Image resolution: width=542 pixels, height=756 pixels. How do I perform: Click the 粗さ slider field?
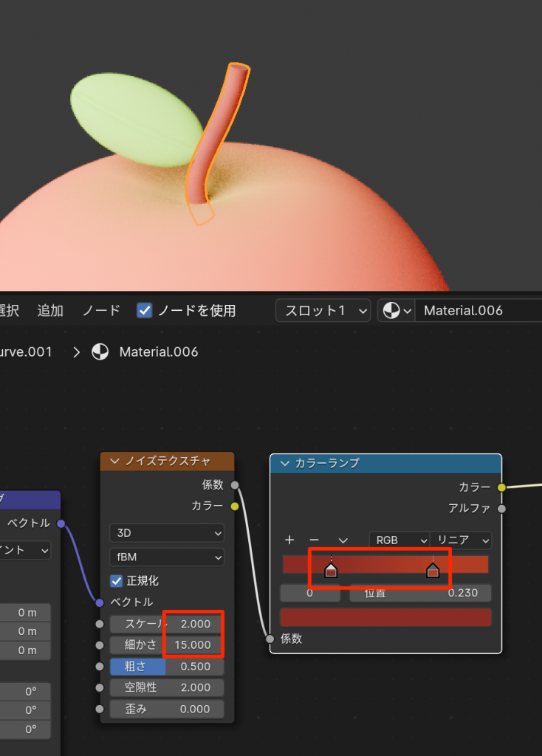pyautogui.click(x=166, y=667)
